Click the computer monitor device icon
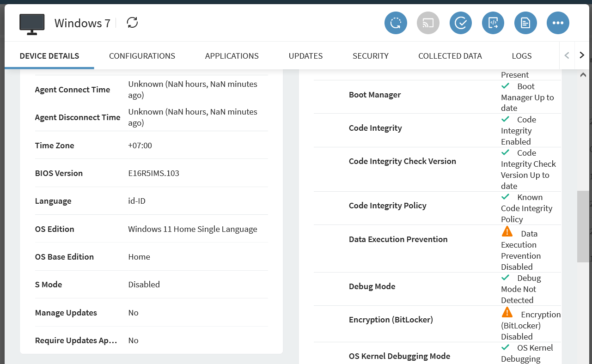 tap(32, 24)
